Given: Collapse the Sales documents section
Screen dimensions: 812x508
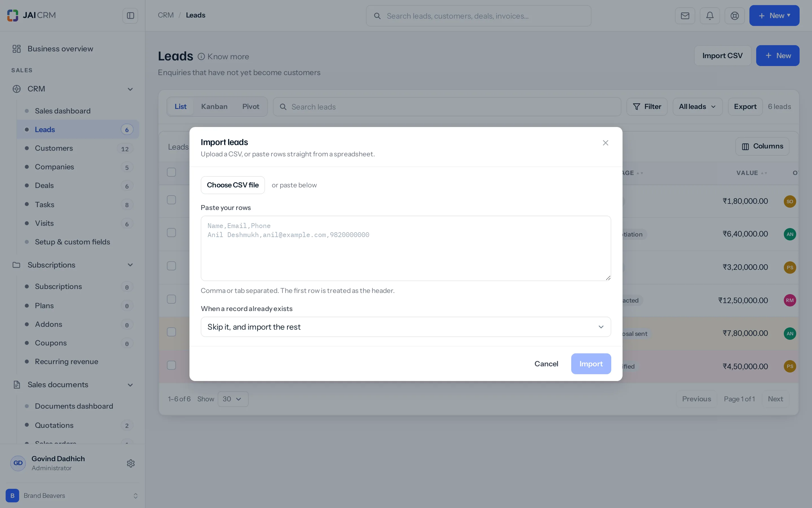Looking at the screenshot, I should [130, 385].
